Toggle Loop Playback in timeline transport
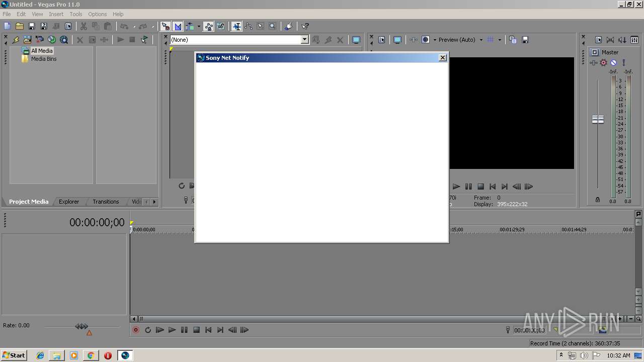 pos(148,330)
